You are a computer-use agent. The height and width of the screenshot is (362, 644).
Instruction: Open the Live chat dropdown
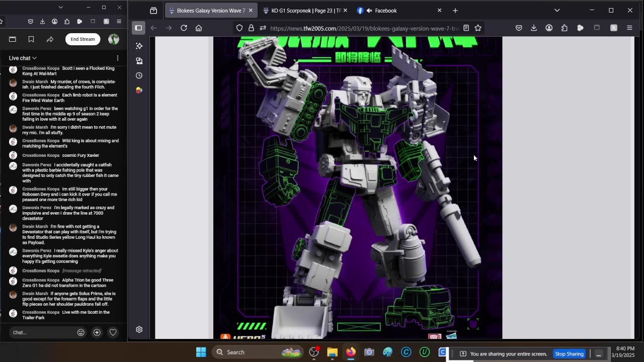tap(23, 58)
